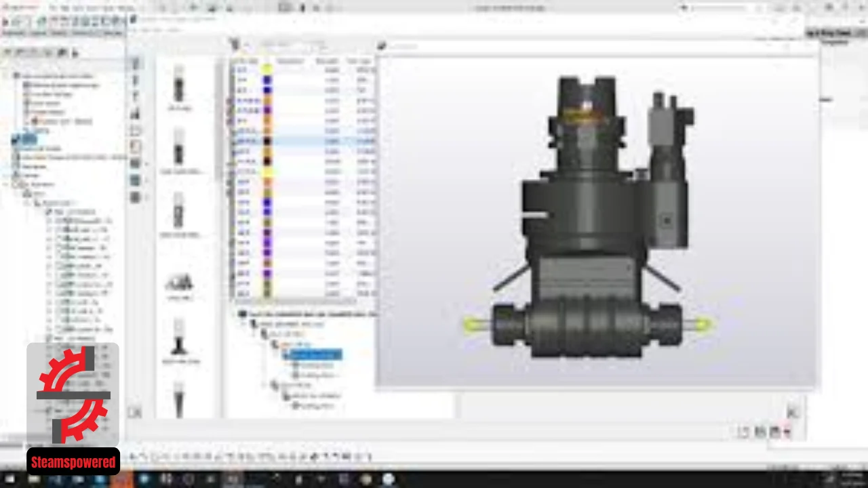Click the funnel filter icon above the tool table
This screenshot has height=488, width=868.
coord(235,45)
